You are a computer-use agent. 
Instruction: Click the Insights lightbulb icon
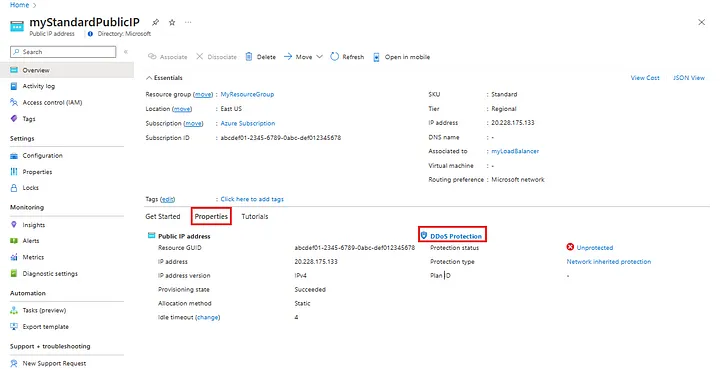coord(14,225)
